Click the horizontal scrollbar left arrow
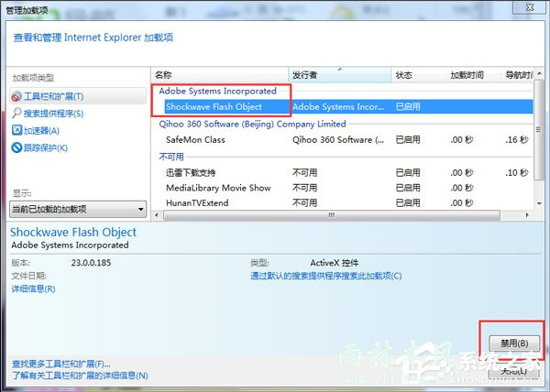The image size is (550, 392). pyautogui.click(x=157, y=215)
